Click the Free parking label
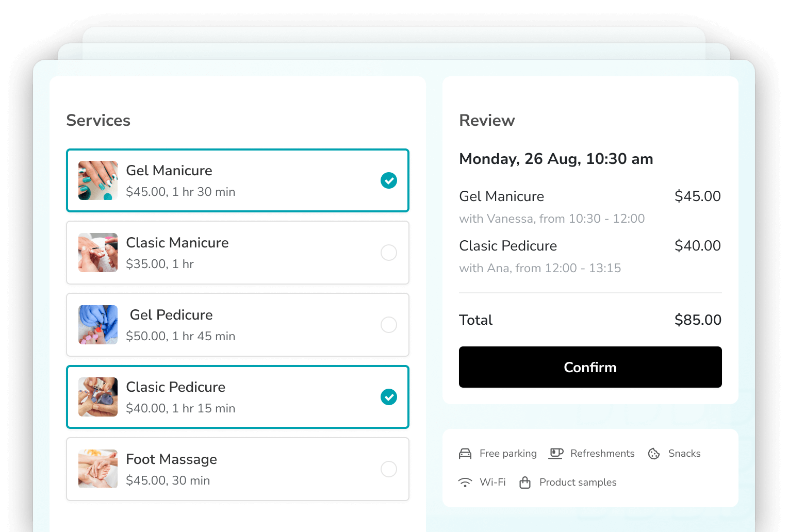Image resolution: width=788 pixels, height=532 pixels. [x=508, y=454]
